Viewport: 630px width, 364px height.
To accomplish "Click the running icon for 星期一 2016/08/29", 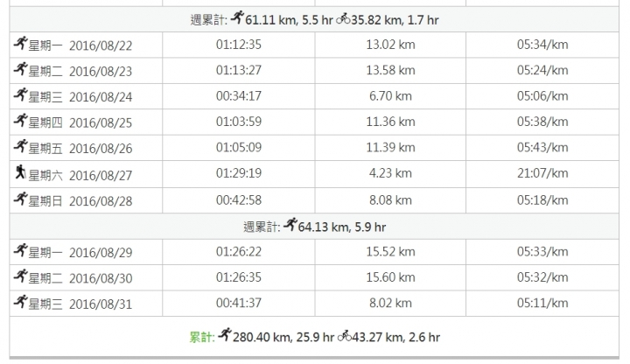I will tap(20, 251).
